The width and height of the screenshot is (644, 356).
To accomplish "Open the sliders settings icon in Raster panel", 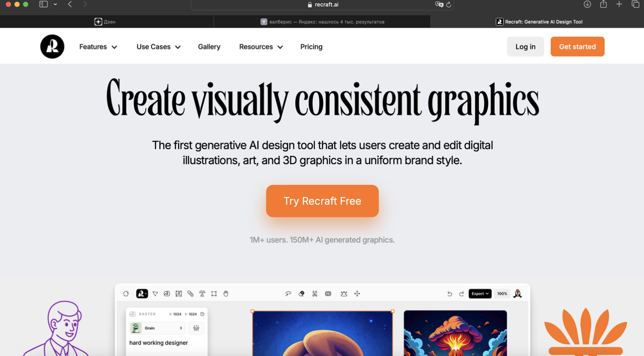I will coord(196,328).
